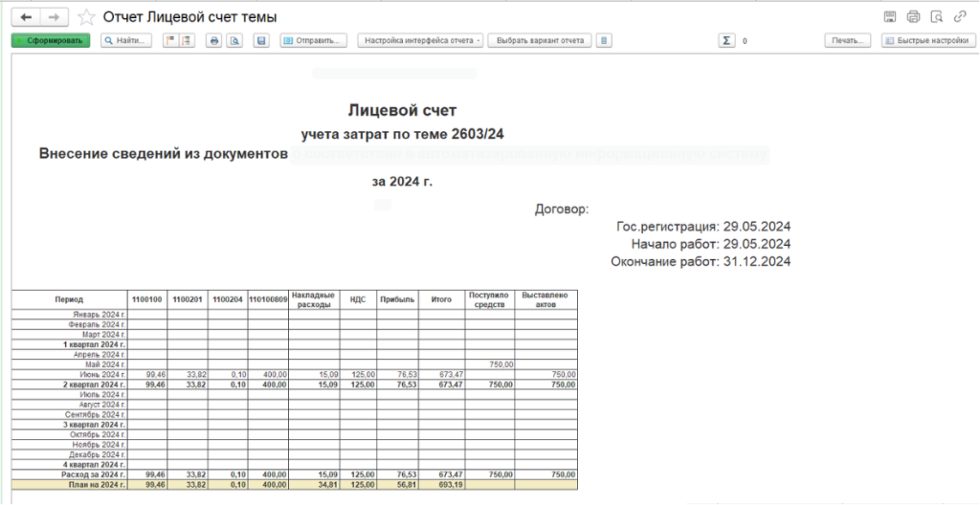Screen dimensions: 980x505
Task: Click the toolbar printer icon
Action: [x=214, y=40]
